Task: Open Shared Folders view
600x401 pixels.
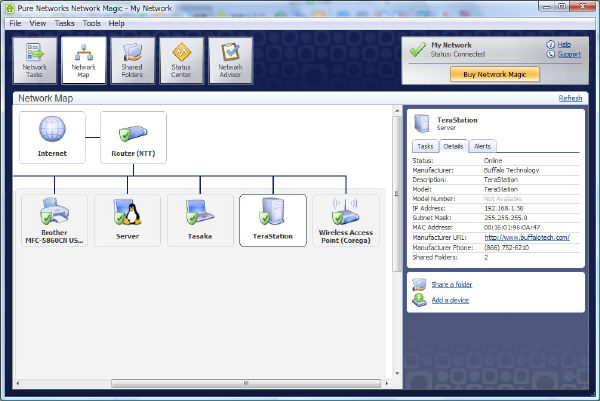Action: [x=132, y=60]
